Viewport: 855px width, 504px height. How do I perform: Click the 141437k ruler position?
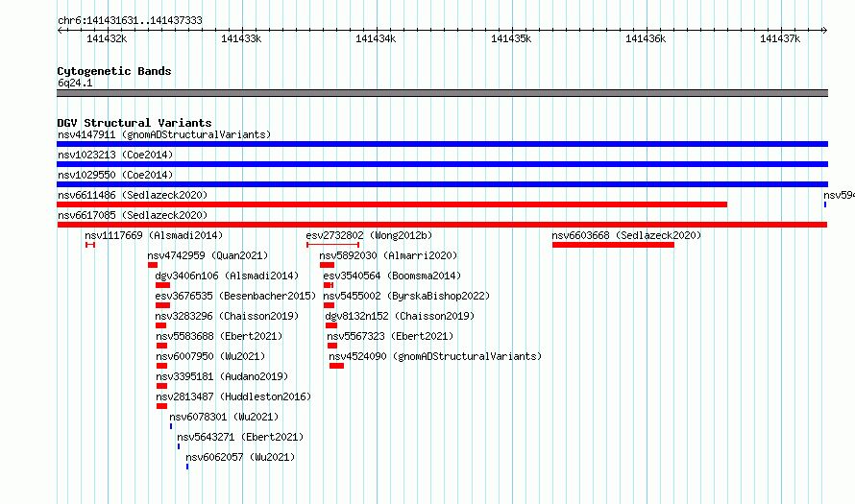pyautogui.click(x=780, y=38)
